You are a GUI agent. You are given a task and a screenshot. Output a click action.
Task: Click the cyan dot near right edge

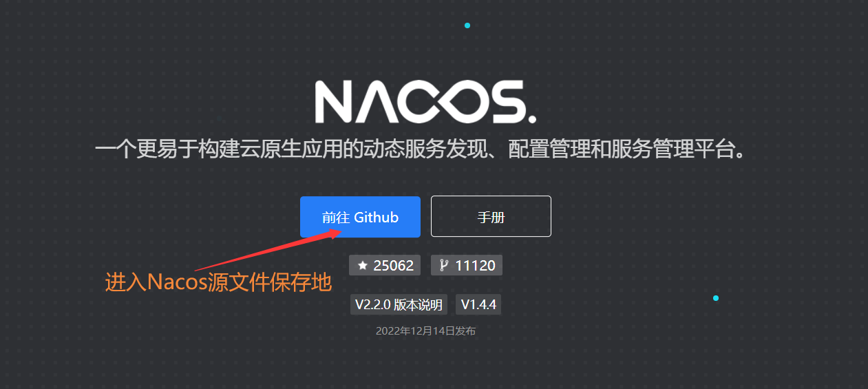click(x=716, y=298)
